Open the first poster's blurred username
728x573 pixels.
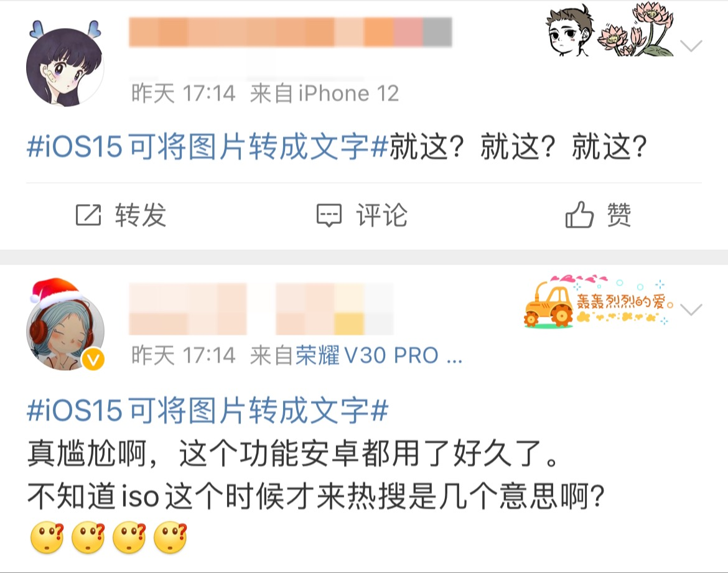click(290, 32)
